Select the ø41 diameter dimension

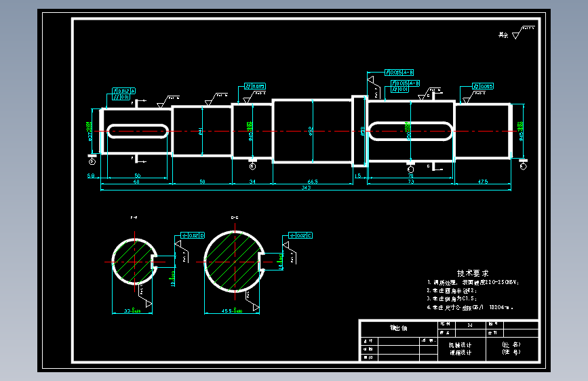pos(201,132)
